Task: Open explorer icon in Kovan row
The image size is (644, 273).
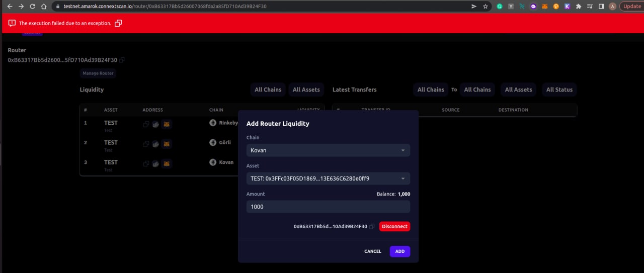Action: pyautogui.click(x=156, y=163)
